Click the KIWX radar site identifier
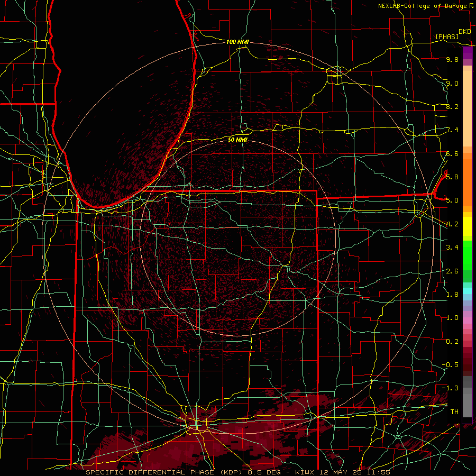The image size is (476, 476). (x=306, y=472)
